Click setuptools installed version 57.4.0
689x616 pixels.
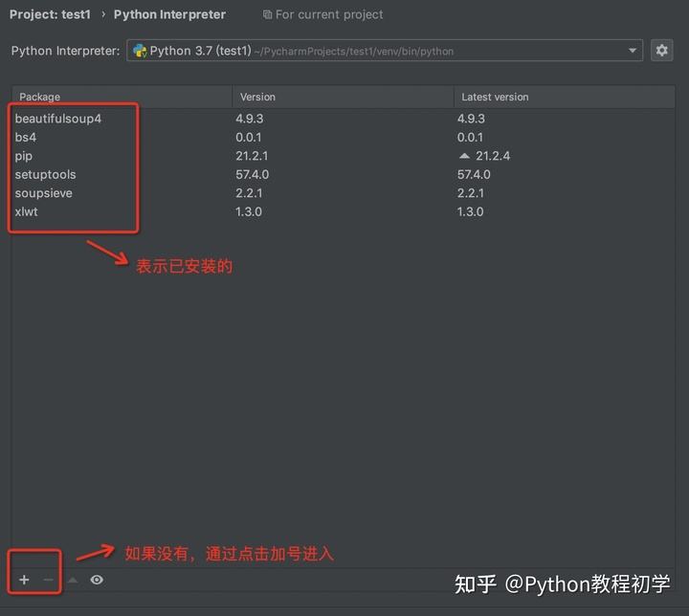point(253,174)
